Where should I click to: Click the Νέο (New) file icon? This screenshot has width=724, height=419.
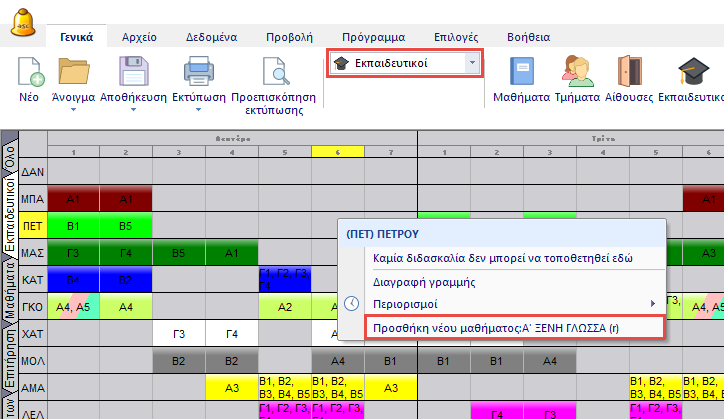(30, 73)
